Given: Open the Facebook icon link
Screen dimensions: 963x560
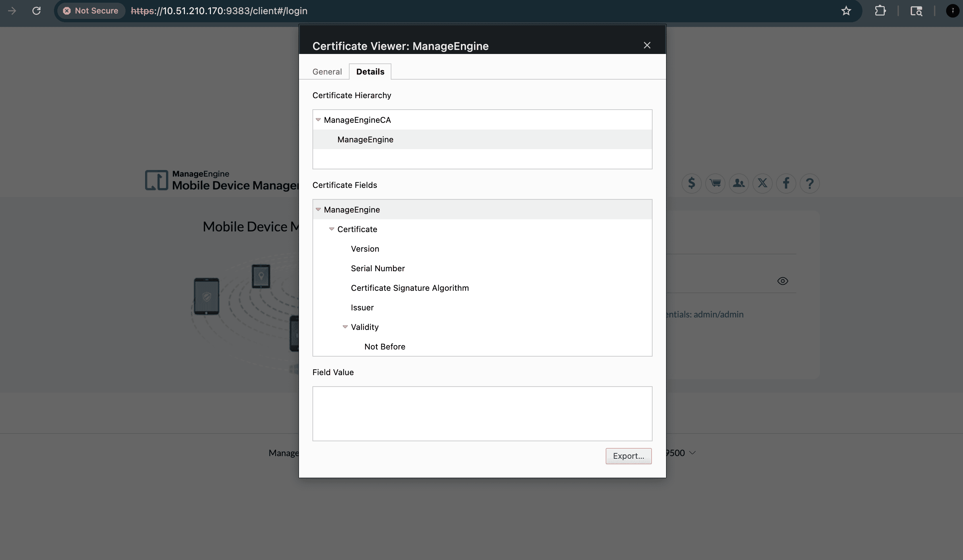Looking at the screenshot, I should 786,184.
